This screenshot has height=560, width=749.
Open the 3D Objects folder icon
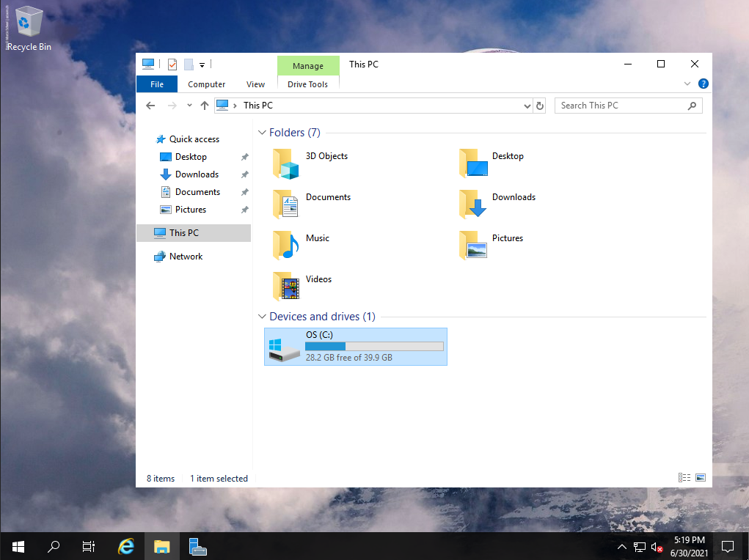point(286,163)
